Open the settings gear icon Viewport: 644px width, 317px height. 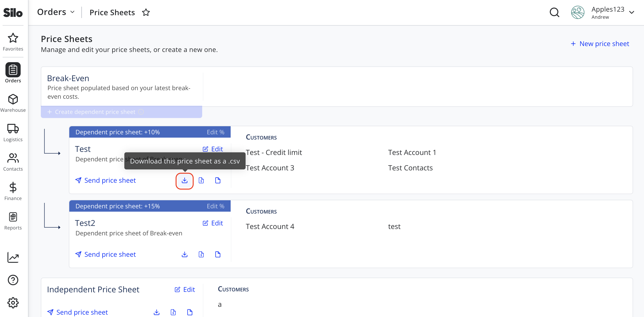pyautogui.click(x=13, y=303)
